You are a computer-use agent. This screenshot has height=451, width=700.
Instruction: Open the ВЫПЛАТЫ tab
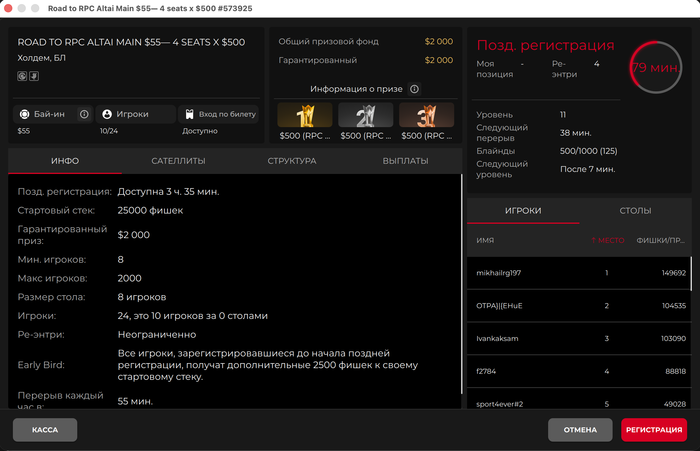click(405, 161)
